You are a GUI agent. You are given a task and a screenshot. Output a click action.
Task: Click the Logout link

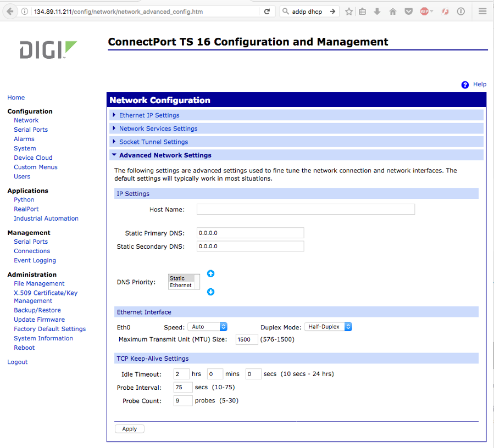tap(18, 362)
